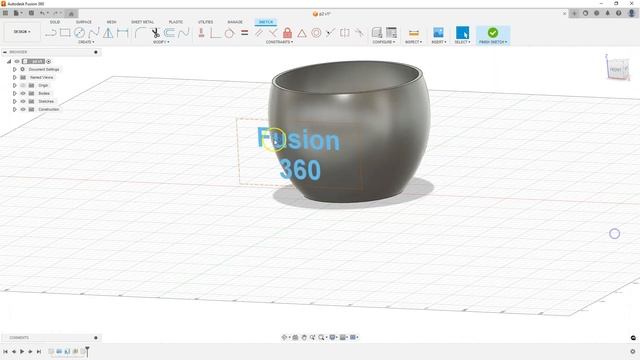Select the Rectangle sketch tool
The width and height of the screenshot is (640, 360).
65,33
